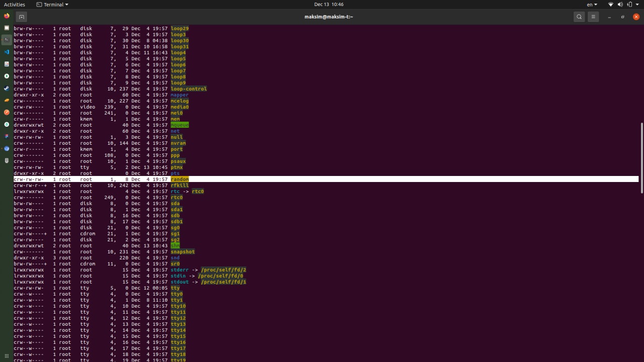This screenshot has width=644, height=362.
Task: Open a new terminal tab button
Action: 21,17
